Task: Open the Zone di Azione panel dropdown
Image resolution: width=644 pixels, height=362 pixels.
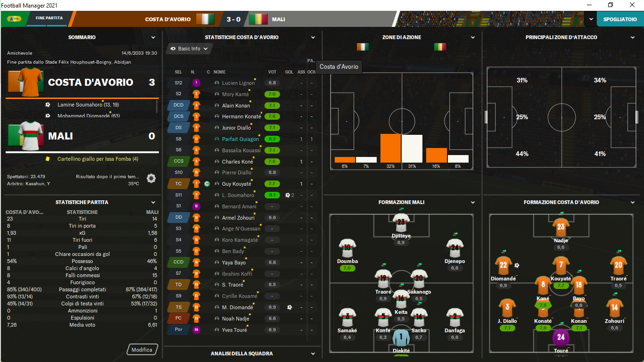Action: click(x=473, y=37)
